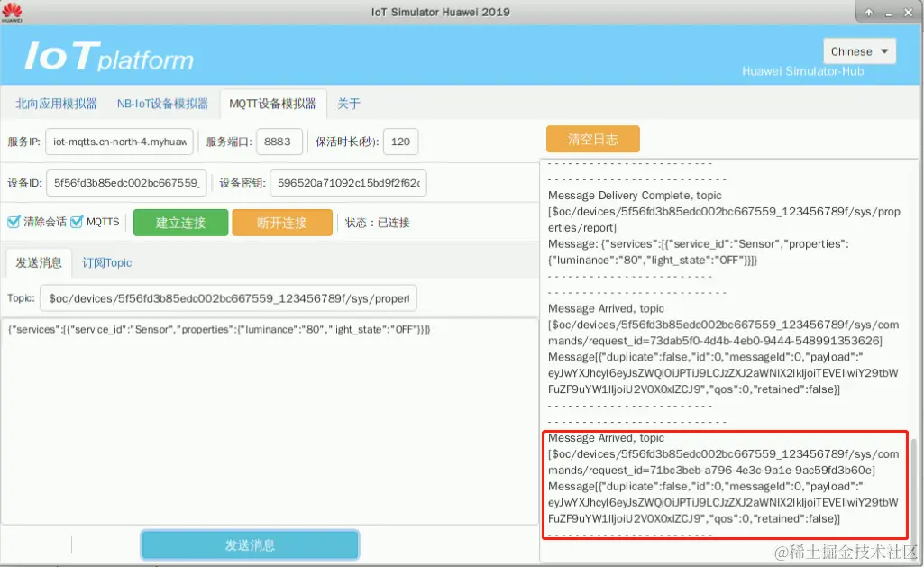This screenshot has height=567, width=924.
Task: Click the blue 发送消息 send button
Action: pos(250,545)
